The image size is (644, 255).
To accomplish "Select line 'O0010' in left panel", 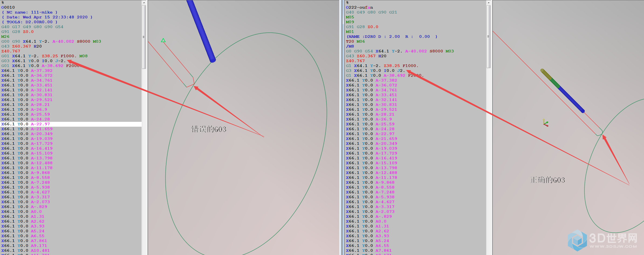I will tap(8, 7).
